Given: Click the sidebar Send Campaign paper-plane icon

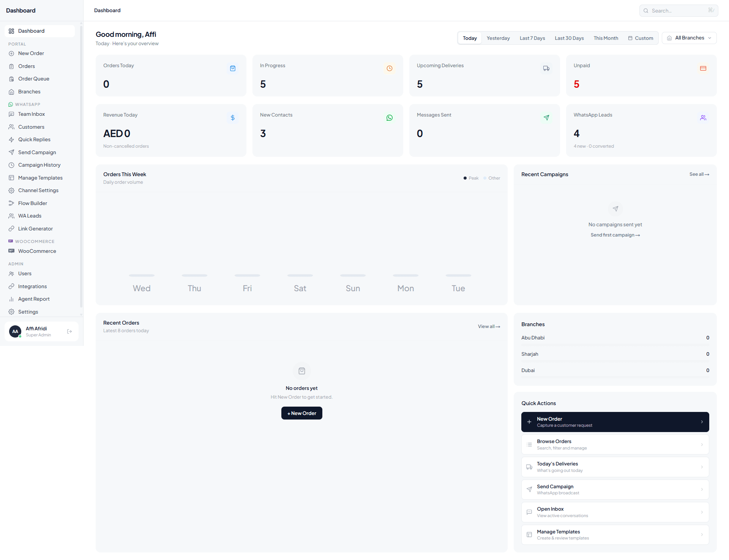Looking at the screenshot, I should (x=11, y=153).
